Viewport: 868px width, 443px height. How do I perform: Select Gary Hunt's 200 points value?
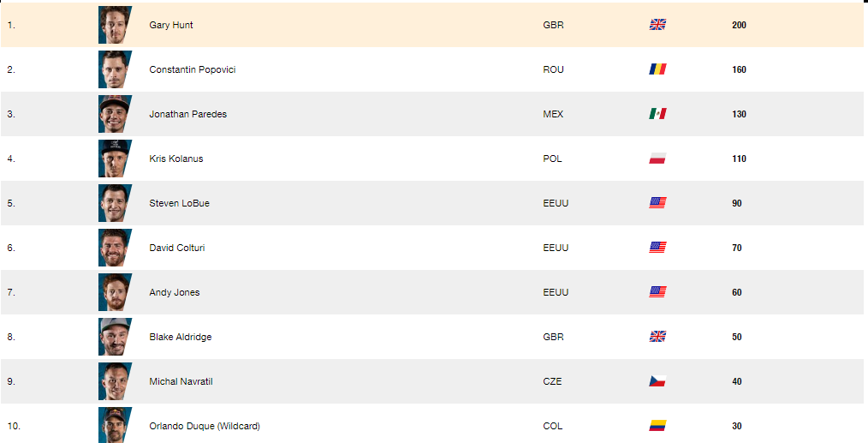[739, 25]
